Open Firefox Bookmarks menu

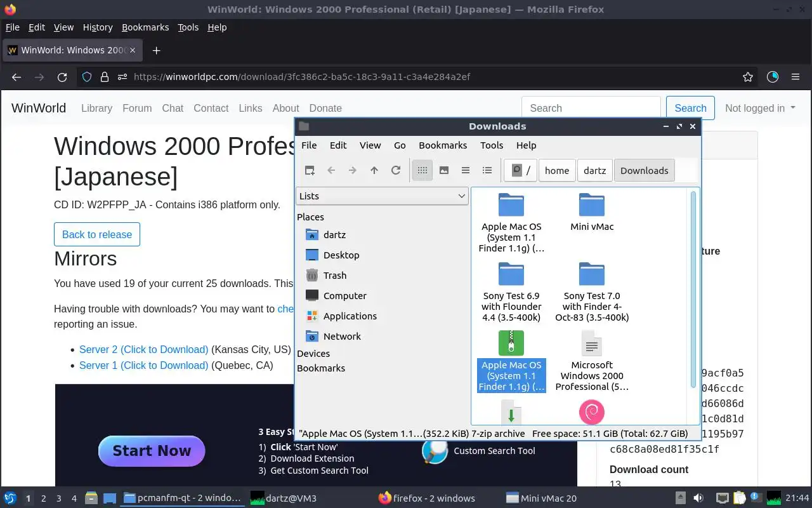(x=145, y=27)
